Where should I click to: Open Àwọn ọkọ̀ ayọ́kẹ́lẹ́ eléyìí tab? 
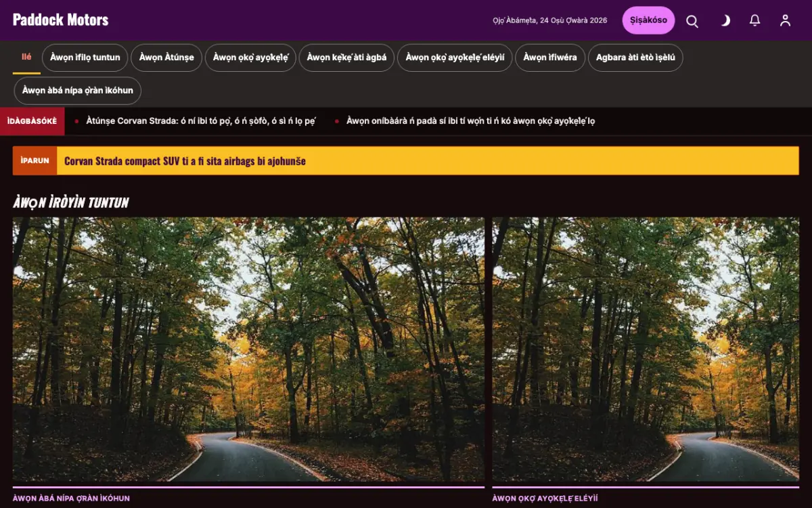(x=455, y=58)
